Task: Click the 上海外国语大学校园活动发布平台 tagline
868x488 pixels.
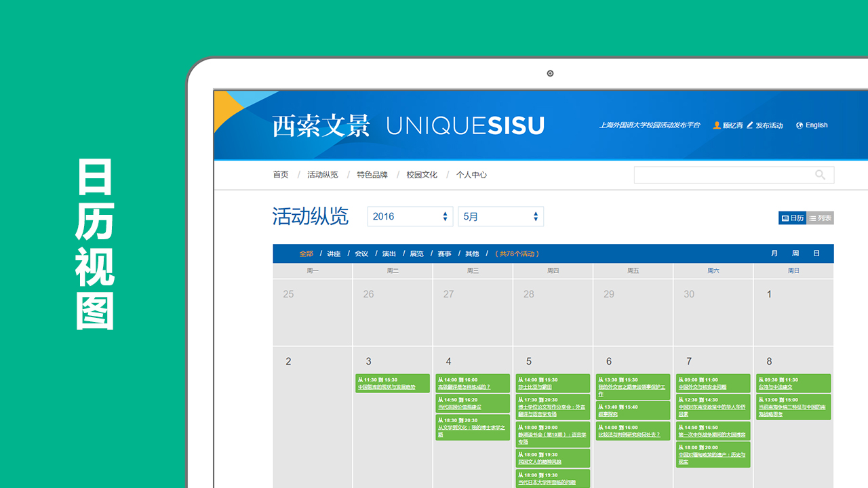Action: [x=650, y=125]
